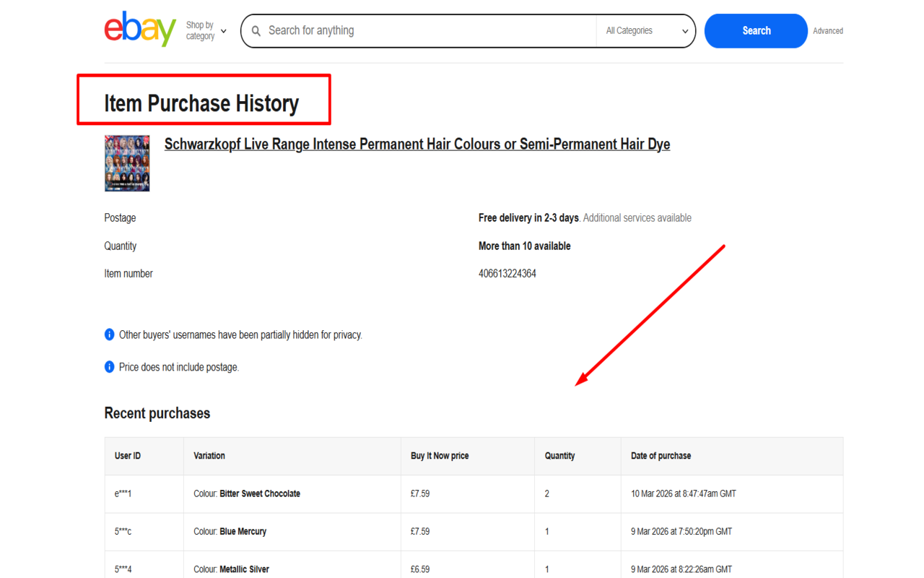The width and height of the screenshot is (924, 578).
Task: Click £6.59 price in Metallic Silver row
Action: [x=420, y=569]
